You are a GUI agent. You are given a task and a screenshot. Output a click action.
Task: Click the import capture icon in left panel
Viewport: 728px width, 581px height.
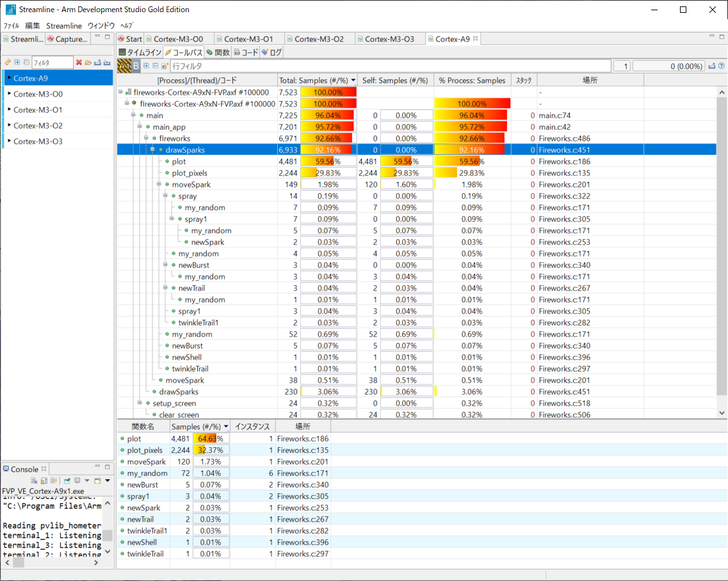tap(108, 62)
